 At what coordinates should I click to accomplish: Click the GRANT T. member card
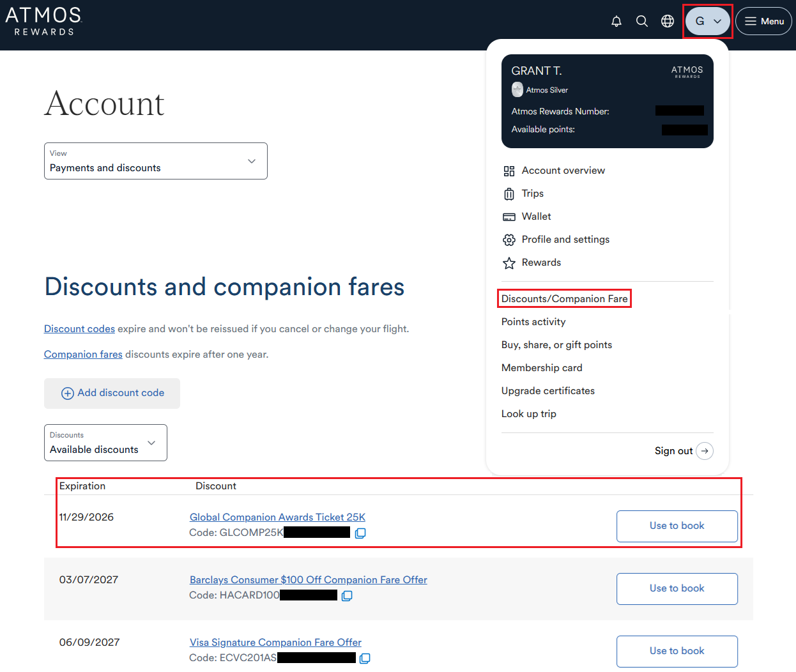point(608,102)
